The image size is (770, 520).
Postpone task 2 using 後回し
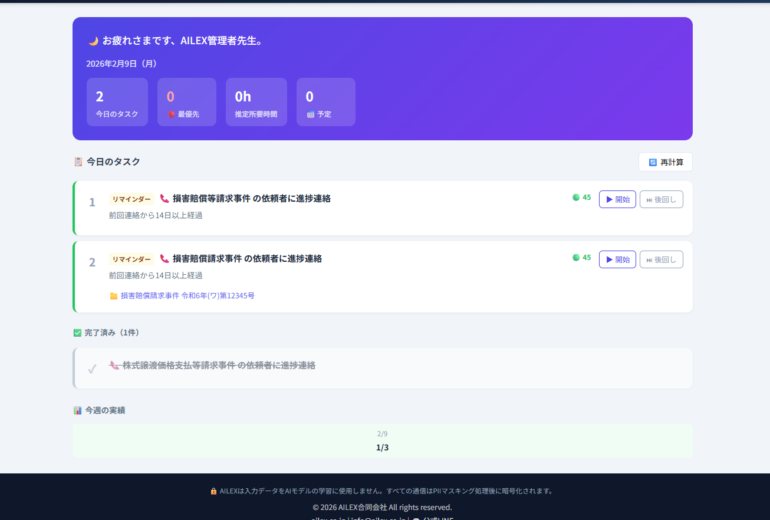point(661,259)
